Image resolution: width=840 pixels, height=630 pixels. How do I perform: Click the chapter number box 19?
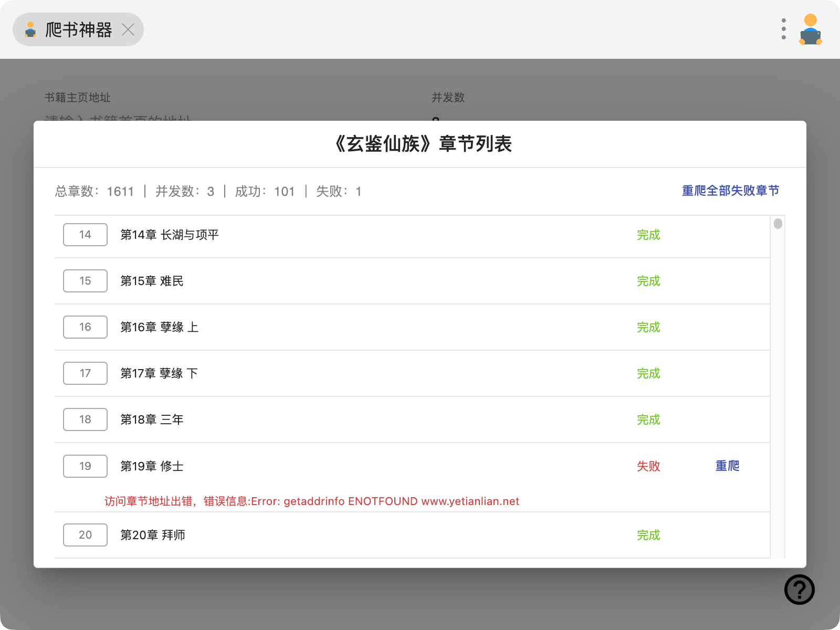85,466
